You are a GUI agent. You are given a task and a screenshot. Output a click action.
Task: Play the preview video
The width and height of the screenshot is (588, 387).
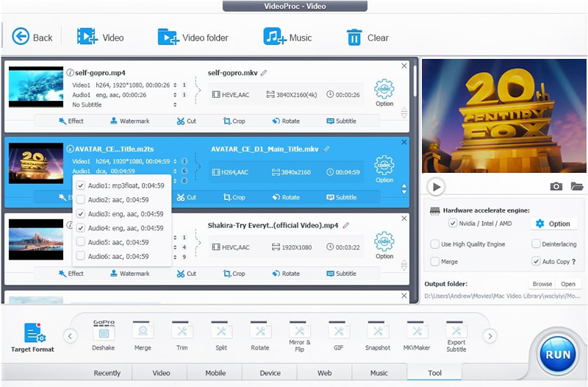436,187
